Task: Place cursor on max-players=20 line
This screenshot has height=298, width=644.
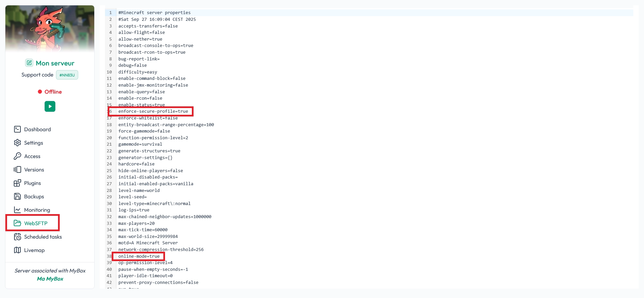Action: tap(136, 223)
